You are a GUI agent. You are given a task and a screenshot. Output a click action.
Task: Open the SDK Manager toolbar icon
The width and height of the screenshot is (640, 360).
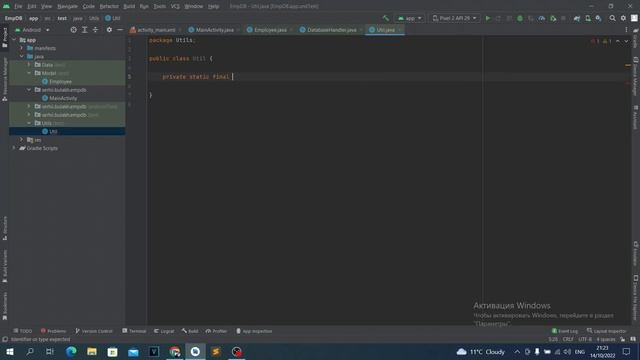pyautogui.click(x=598, y=18)
